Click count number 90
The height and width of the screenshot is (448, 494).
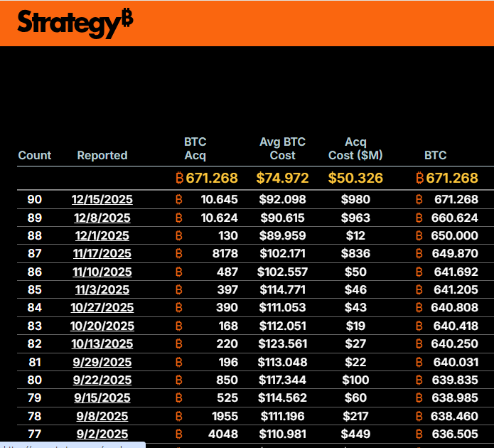(x=35, y=199)
